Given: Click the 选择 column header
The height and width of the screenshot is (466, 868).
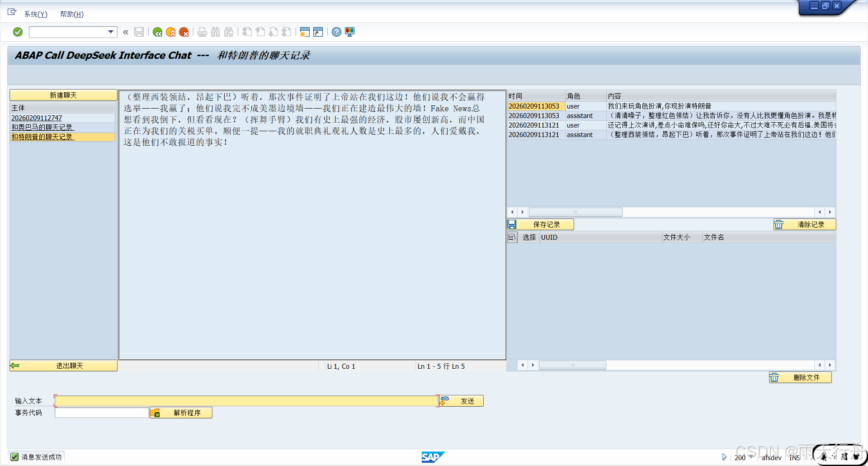Looking at the screenshot, I should click(x=529, y=237).
